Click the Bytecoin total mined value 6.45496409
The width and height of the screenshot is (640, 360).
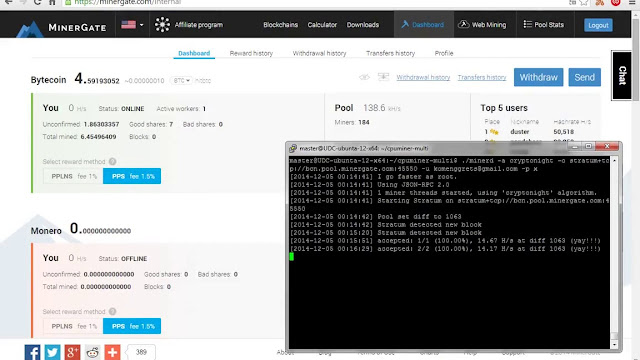pyautogui.click(x=98, y=137)
